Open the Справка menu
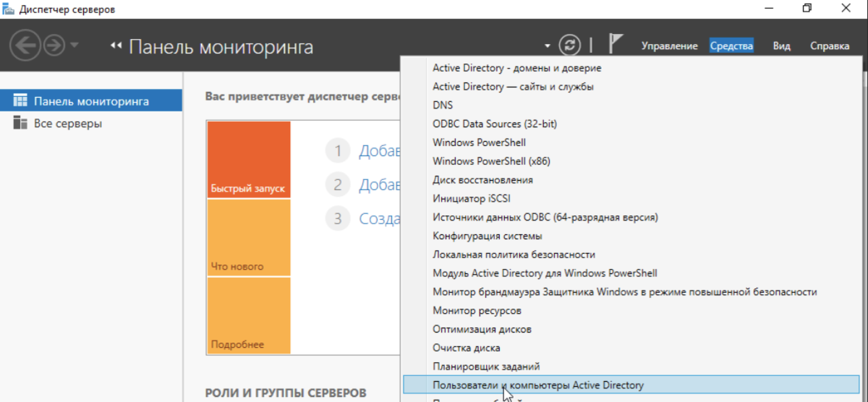This screenshot has width=868, height=402. (830, 46)
